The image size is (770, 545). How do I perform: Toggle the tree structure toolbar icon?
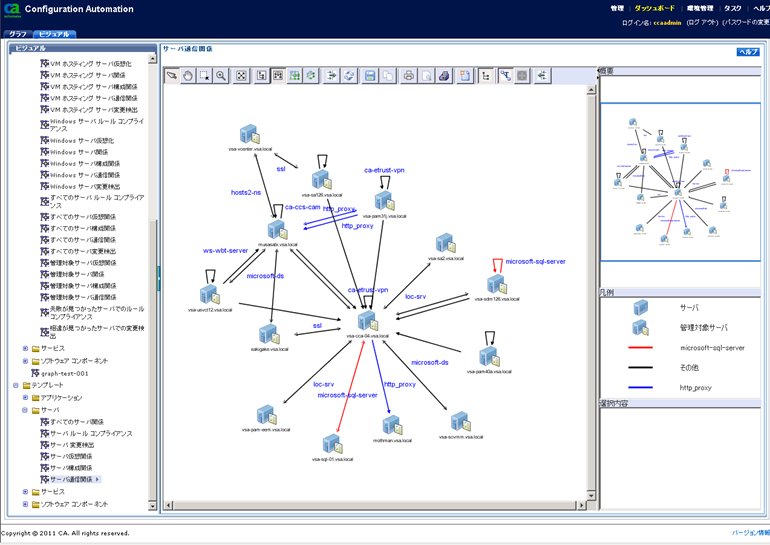[x=486, y=76]
